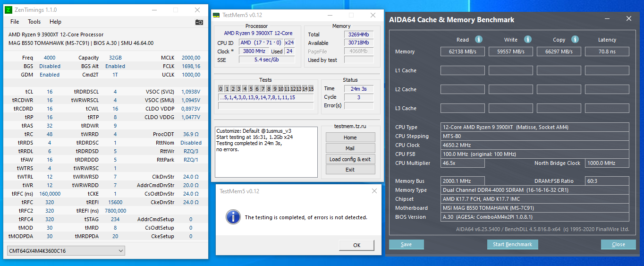Viewport: 644px width, 266px height.
Task: Click the AMD Ryzen 9 3900XT 12-Core link in TestMem5
Action: [258, 33]
